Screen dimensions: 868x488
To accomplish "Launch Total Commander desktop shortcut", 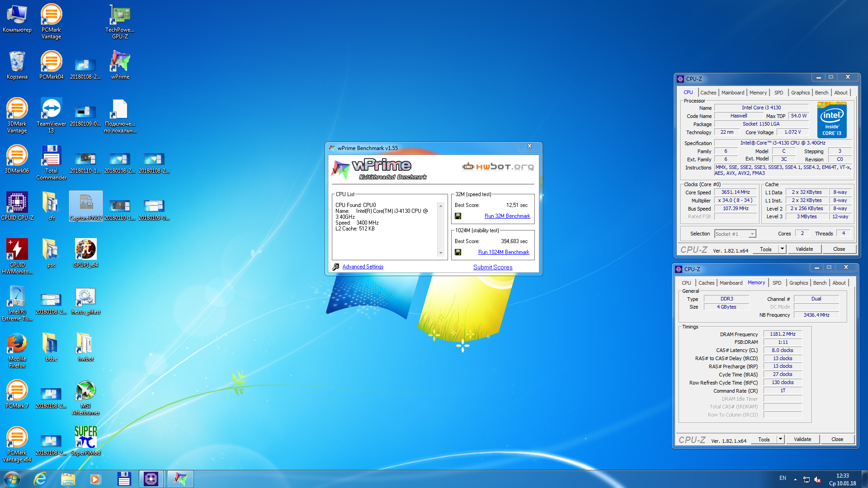I will click(51, 163).
